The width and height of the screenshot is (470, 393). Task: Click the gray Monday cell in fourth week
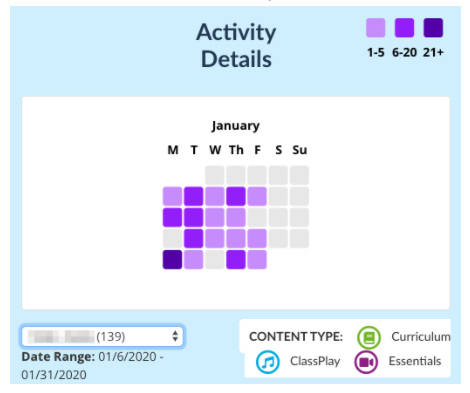(172, 238)
